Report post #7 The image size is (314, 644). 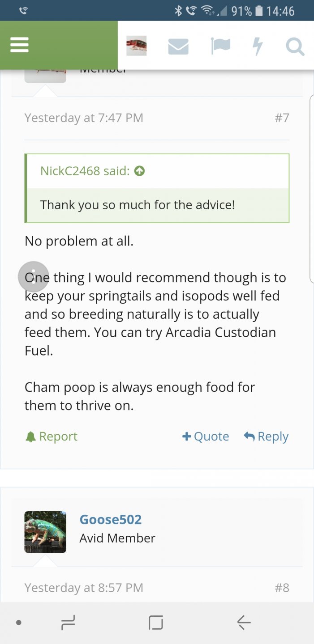point(52,436)
